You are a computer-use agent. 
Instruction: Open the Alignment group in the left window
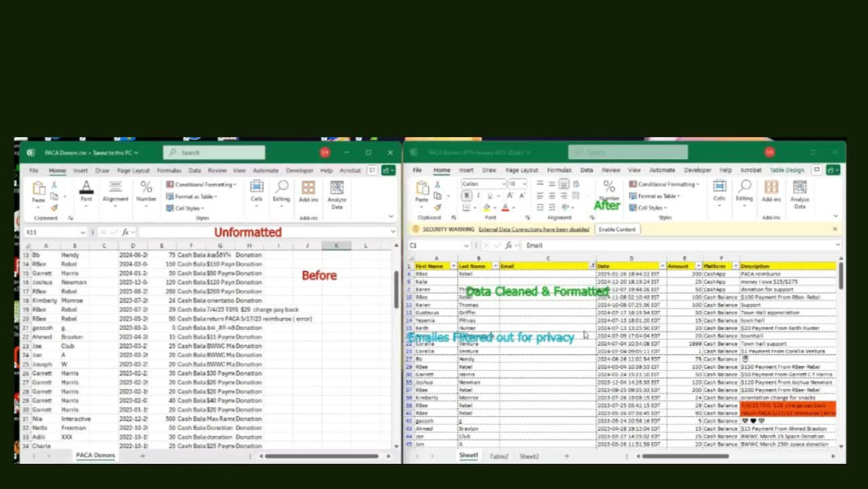coord(115,192)
